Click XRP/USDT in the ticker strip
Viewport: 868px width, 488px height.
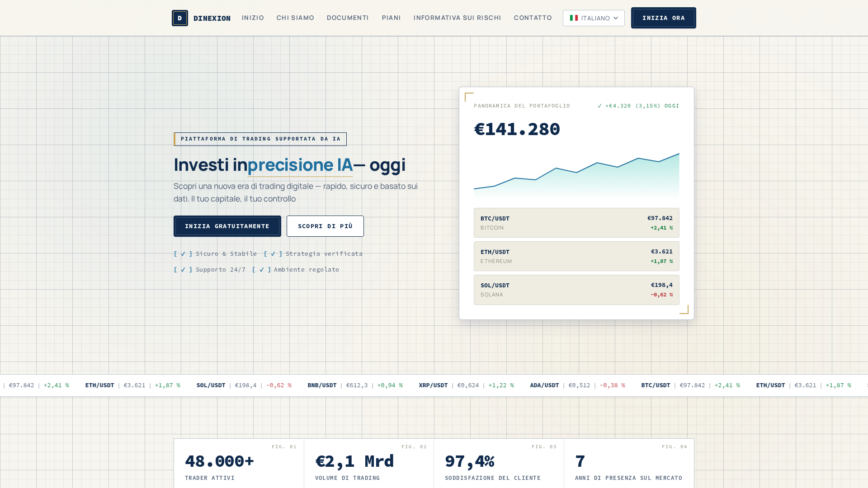click(433, 385)
